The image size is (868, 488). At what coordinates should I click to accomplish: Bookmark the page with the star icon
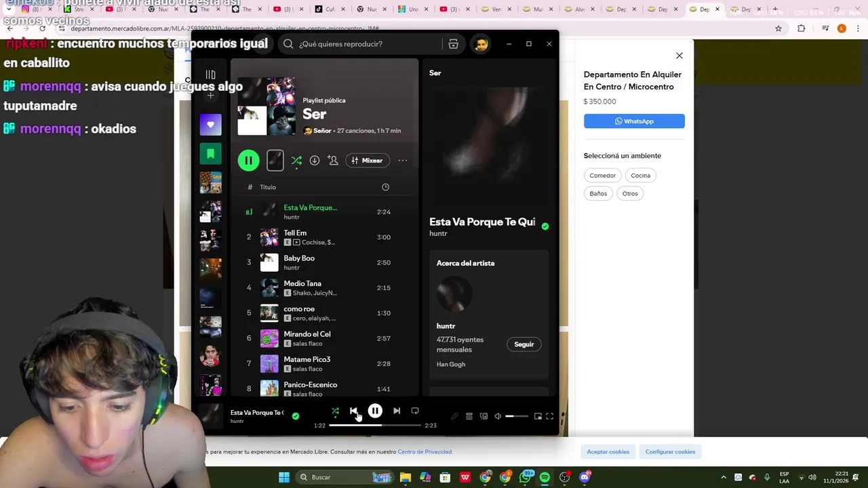pyautogui.click(x=778, y=28)
